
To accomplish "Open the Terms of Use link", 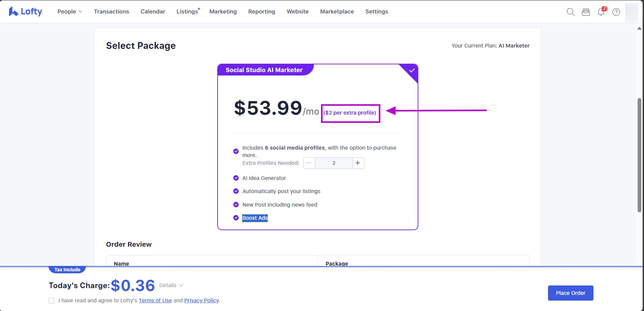I will point(155,301).
